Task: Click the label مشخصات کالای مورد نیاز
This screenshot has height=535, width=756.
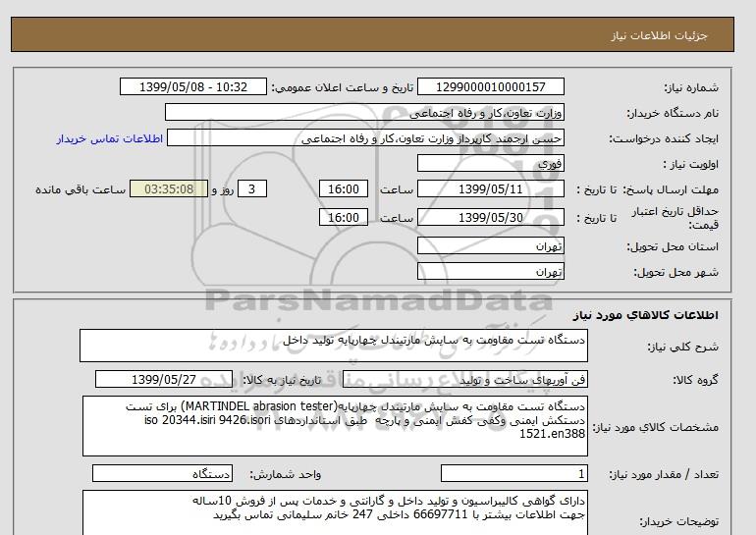Action: tap(656, 427)
